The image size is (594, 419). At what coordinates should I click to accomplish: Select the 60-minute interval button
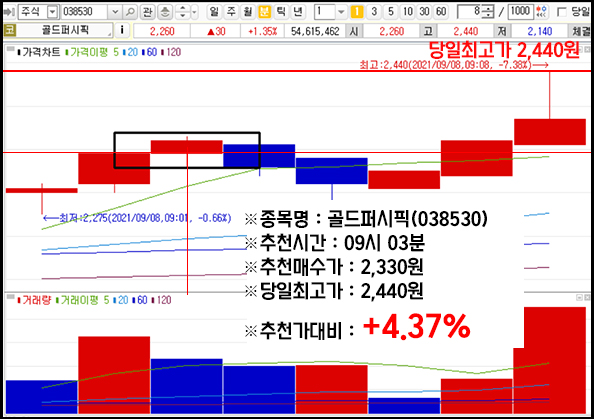[441, 12]
